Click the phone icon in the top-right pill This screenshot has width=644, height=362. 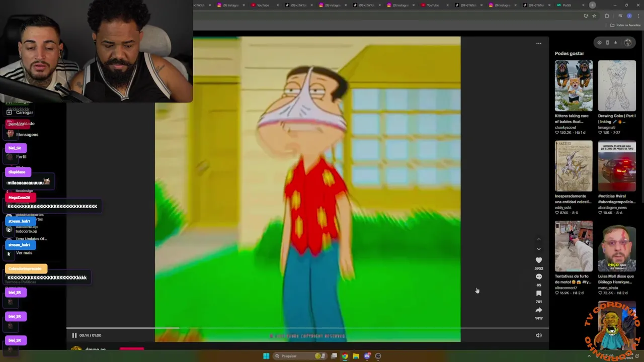click(x=607, y=43)
